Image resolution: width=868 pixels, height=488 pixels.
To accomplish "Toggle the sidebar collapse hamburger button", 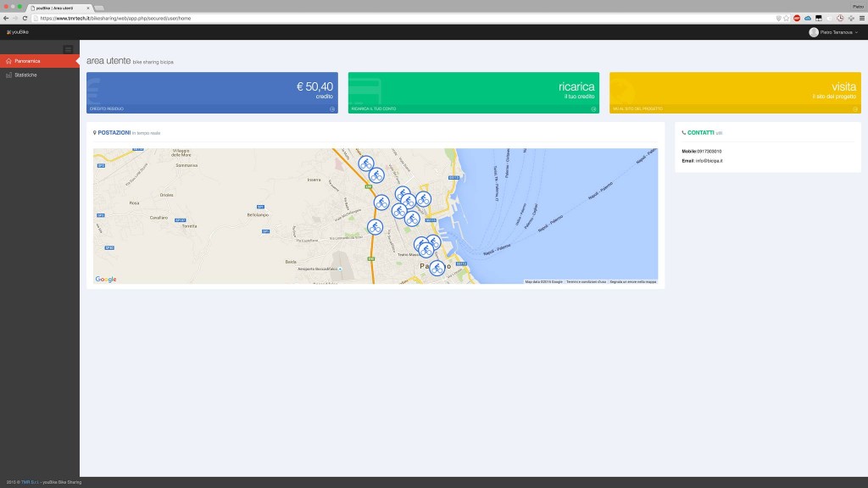I will click(69, 49).
